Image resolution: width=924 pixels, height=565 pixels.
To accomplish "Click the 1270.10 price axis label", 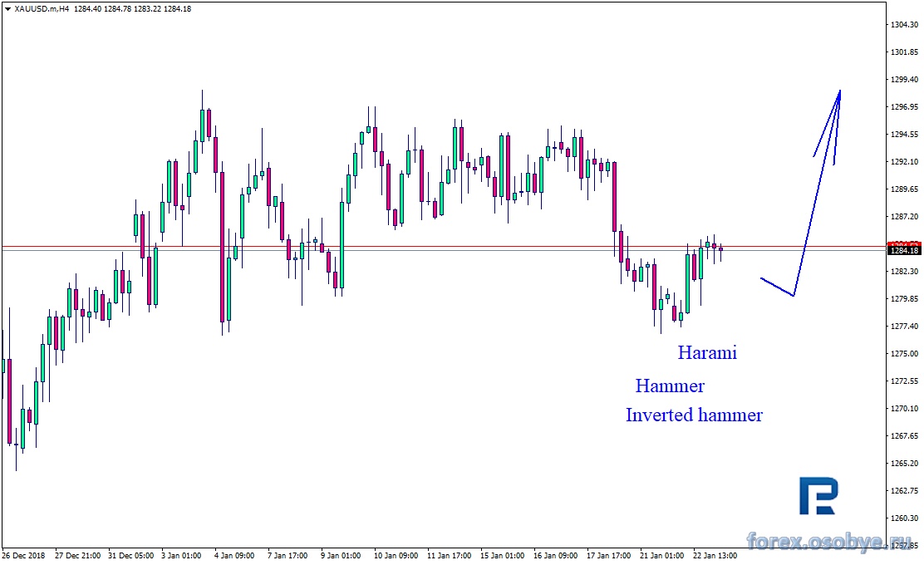I will click(x=905, y=408).
